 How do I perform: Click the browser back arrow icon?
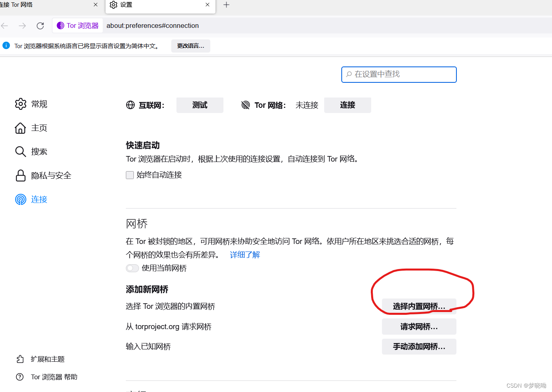click(5, 25)
